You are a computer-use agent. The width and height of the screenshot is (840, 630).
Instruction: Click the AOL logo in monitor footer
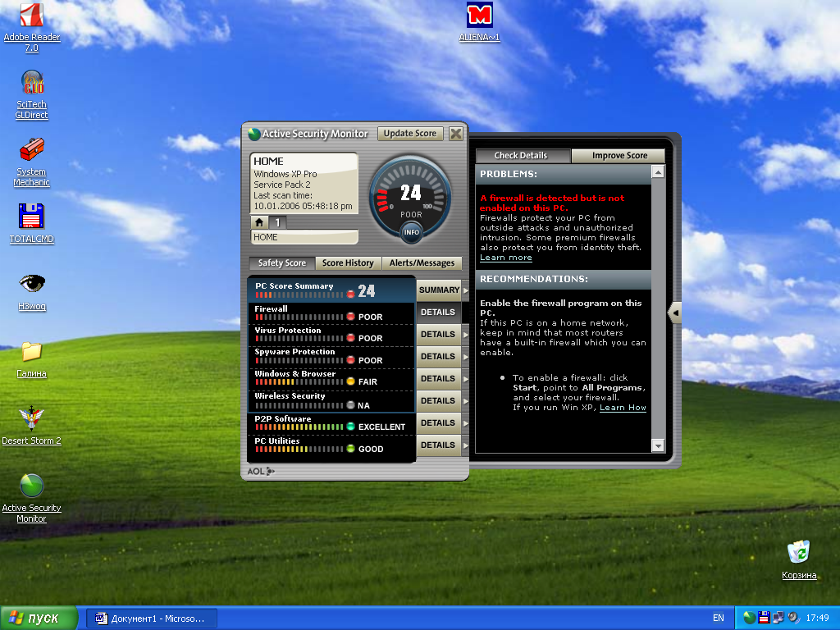pyautogui.click(x=261, y=472)
